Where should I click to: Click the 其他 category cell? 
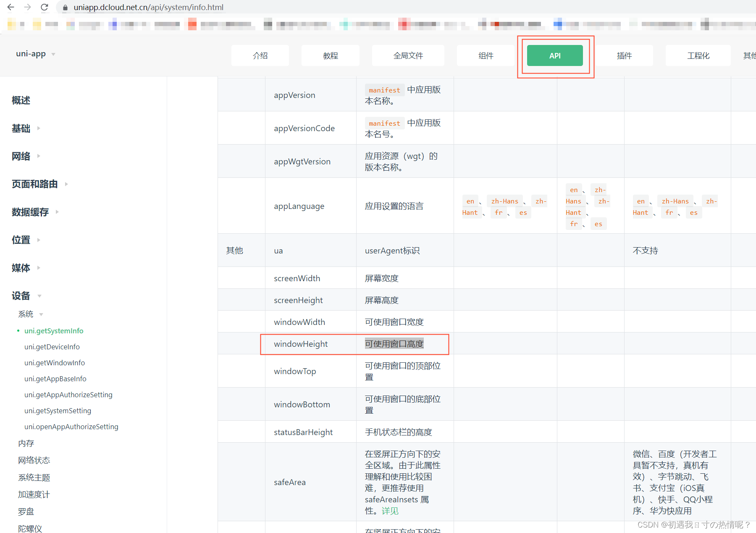tap(241, 251)
